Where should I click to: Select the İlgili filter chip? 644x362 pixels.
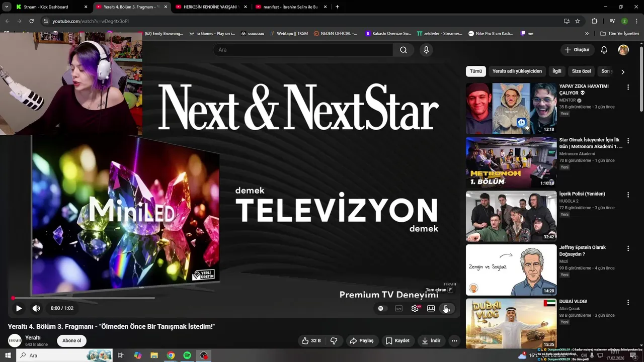click(x=557, y=71)
